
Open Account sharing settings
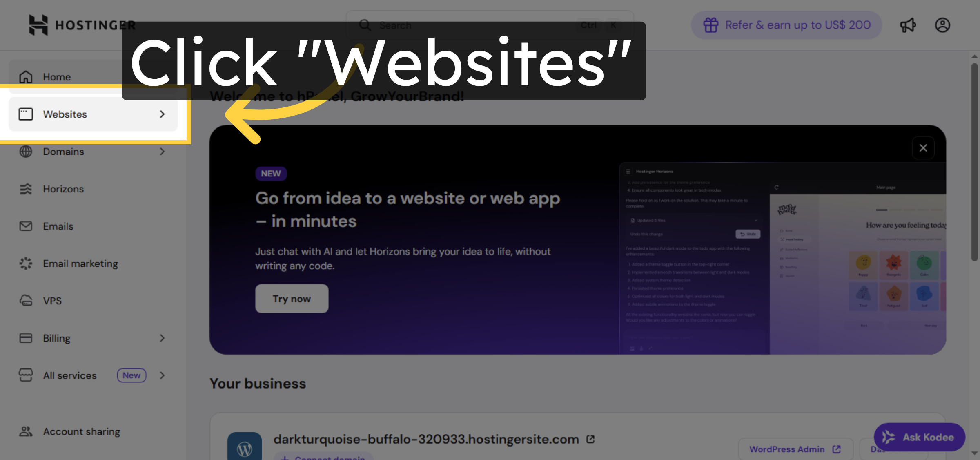[81, 431]
